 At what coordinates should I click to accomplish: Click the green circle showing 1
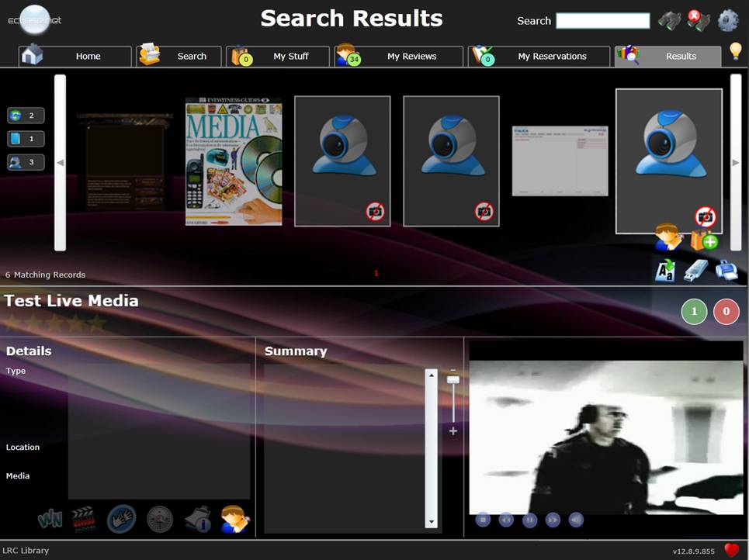click(x=694, y=312)
